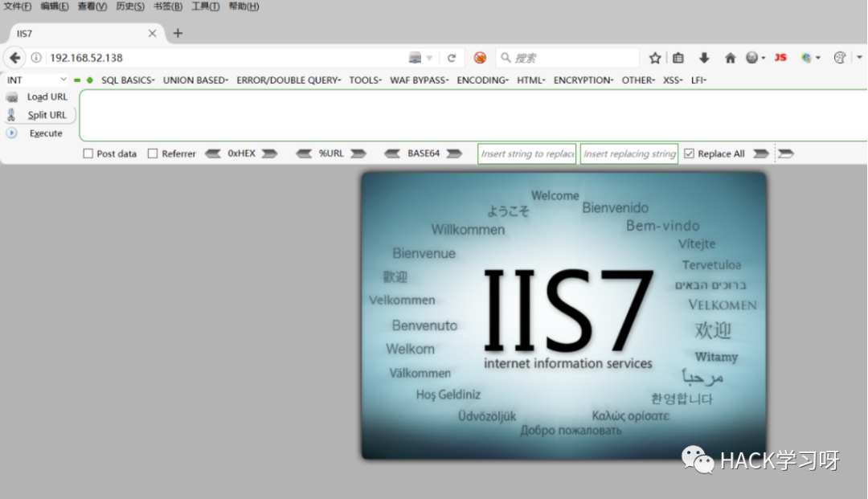Click the last outlined arrow in HackBar row
Image resolution: width=868 pixels, height=499 pixels.
[x=786, y=153]
